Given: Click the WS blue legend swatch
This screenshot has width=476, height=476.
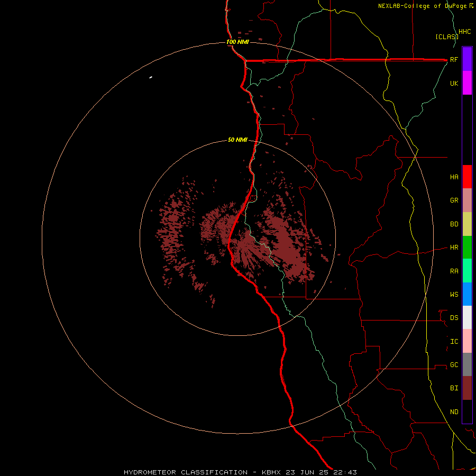Looking at the screenshot, I should pos(467,294).
